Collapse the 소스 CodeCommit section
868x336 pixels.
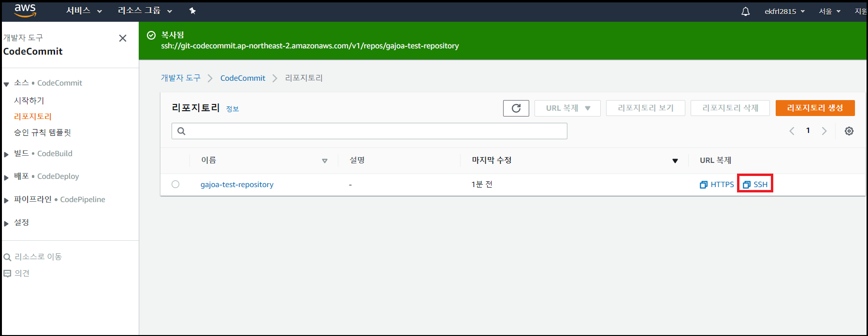pos(6,84)
